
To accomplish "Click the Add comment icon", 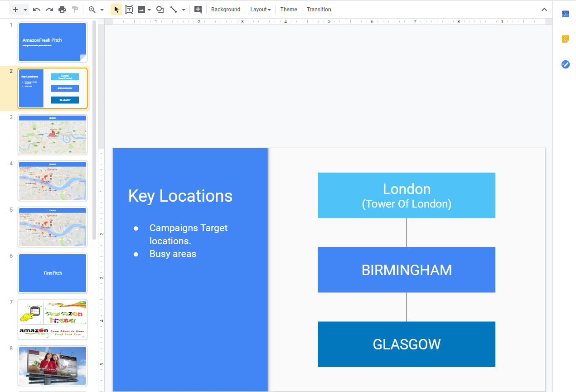I will (x=198, y=10).
